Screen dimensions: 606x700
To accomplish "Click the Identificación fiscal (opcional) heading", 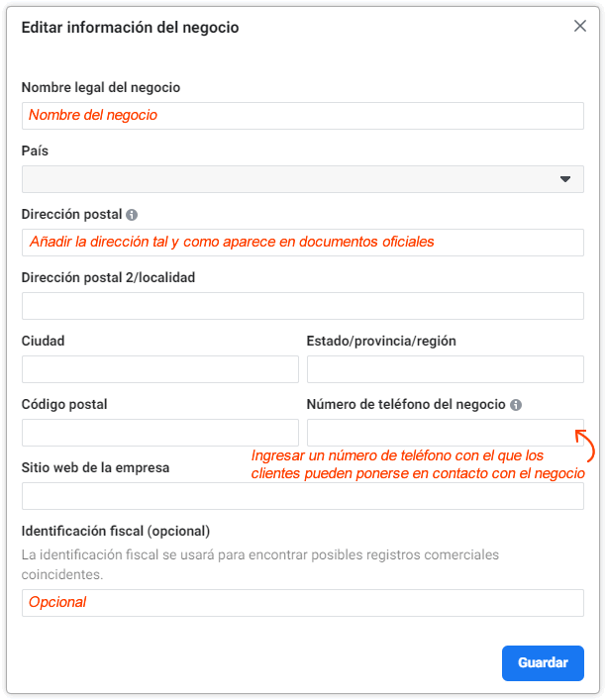I will [116, 532].
